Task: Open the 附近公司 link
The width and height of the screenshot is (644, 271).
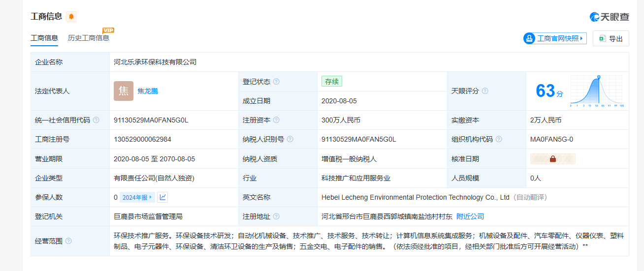Action: pos(470,216)
